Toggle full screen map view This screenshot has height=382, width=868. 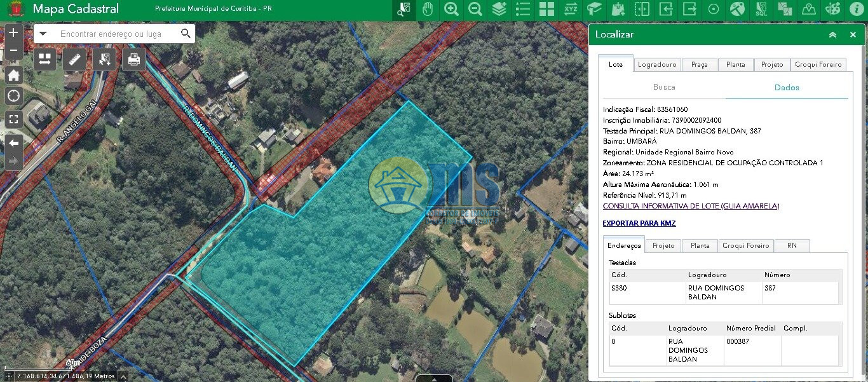(x=13, y=119)
